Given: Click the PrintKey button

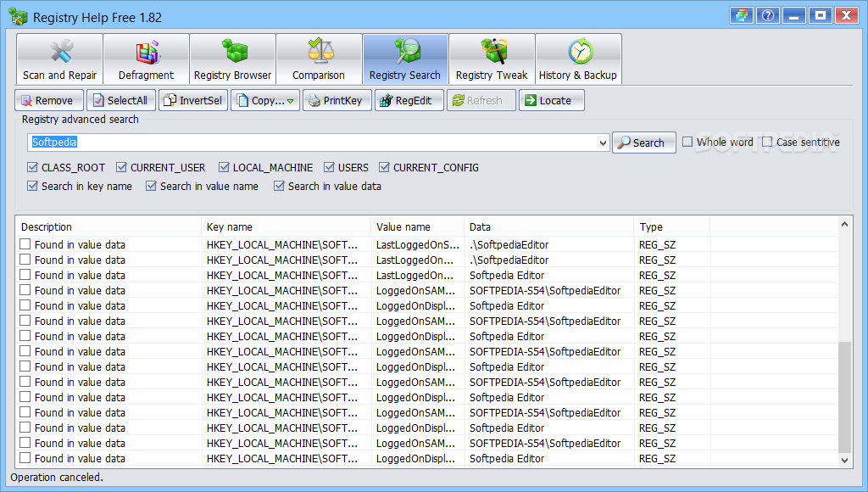Looking at the screenshot, I should point(337,100).
